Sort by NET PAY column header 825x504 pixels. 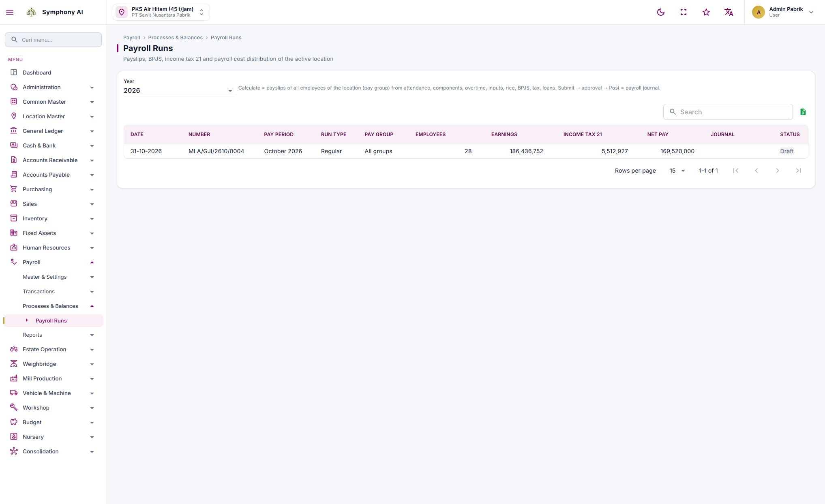click(x=658, y=135)
